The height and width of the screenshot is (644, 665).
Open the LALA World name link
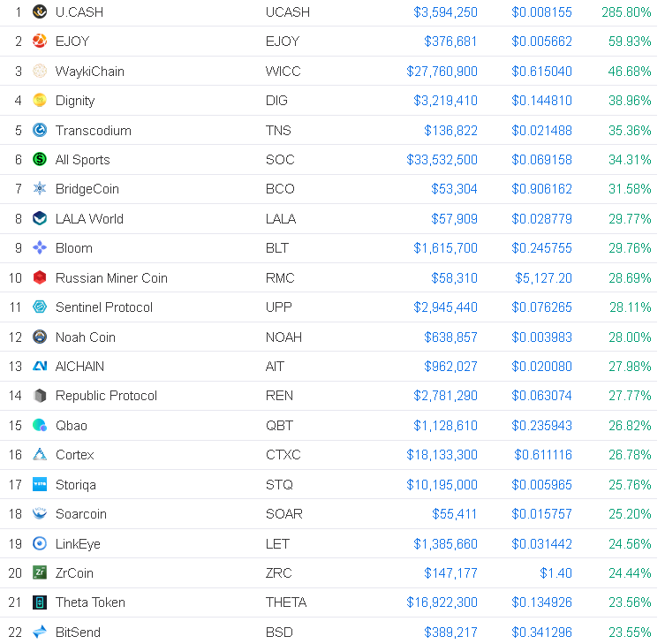click(x=89, y=218)
